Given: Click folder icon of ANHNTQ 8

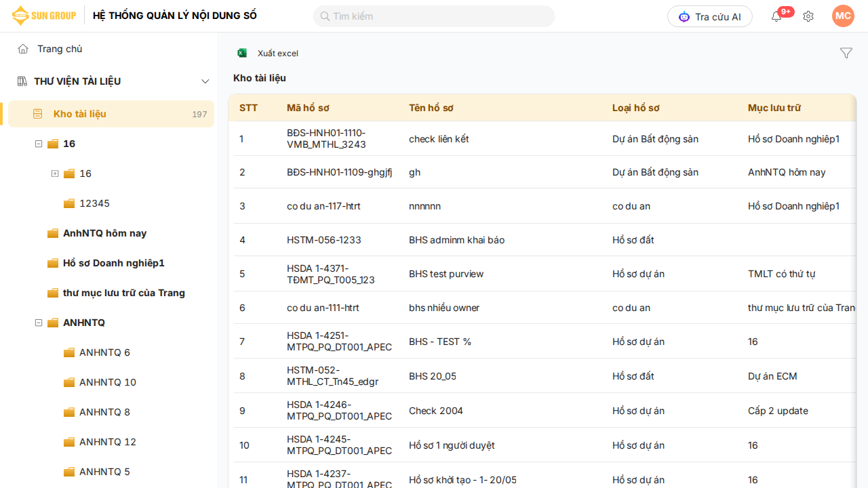Looking at the screenshot, I should tap(68, 412).
